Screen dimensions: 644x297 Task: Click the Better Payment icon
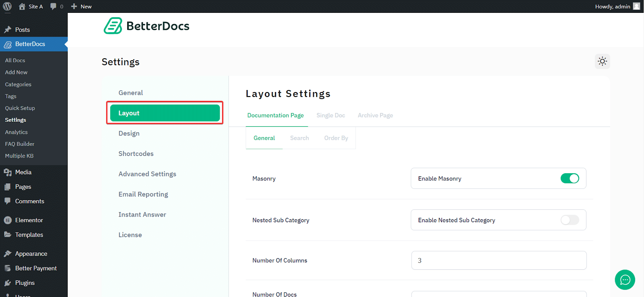pos(8,268)
